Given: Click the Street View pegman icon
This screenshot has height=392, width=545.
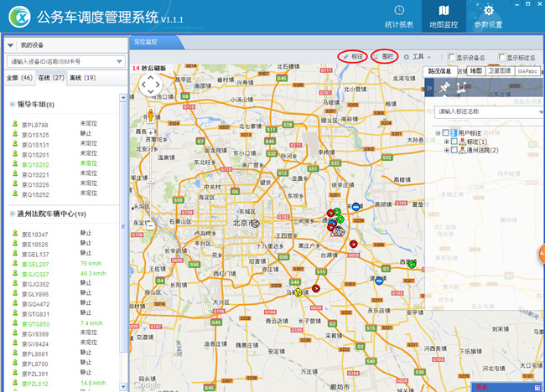Looking at the screenshot, I should 151,114.
